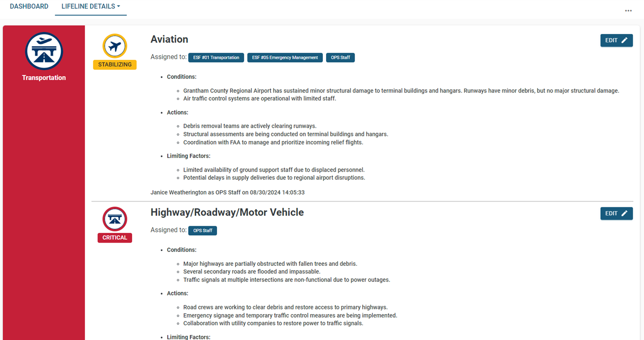Click EDIT for the Aviation section
This screenshot has height=340, width=644.
[616, 40]
